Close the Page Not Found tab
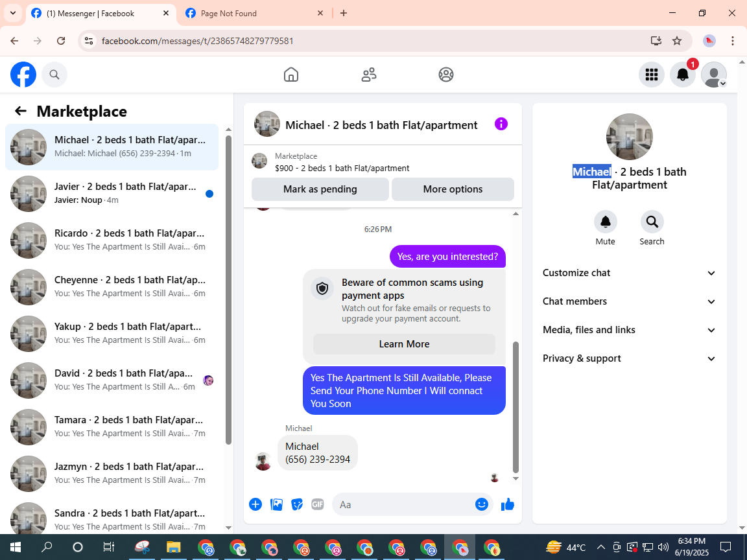This screenshot has width=747, height=560. click(320, 14)
